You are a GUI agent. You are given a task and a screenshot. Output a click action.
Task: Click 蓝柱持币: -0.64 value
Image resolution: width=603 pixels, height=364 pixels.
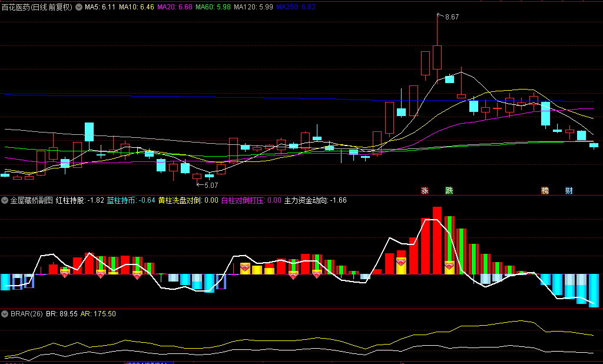131,200
